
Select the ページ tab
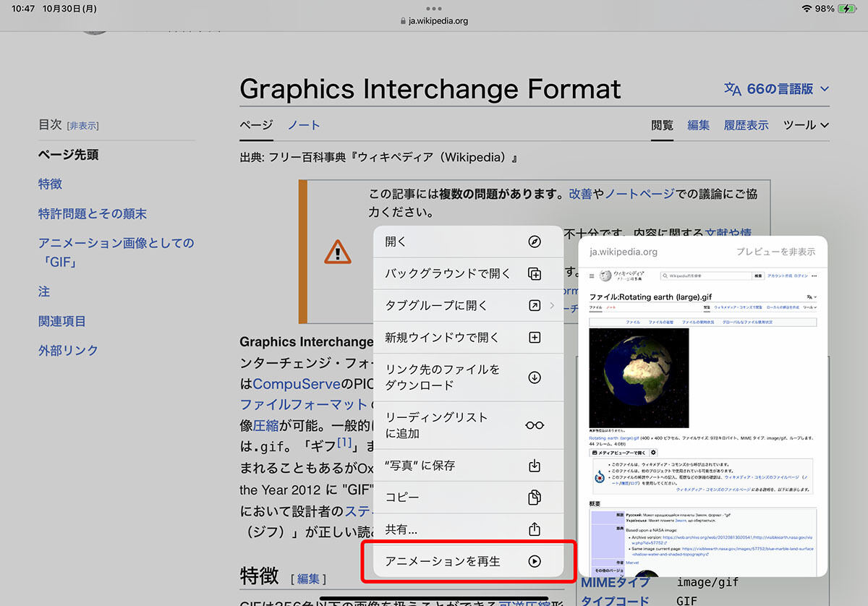pos(256,125)
